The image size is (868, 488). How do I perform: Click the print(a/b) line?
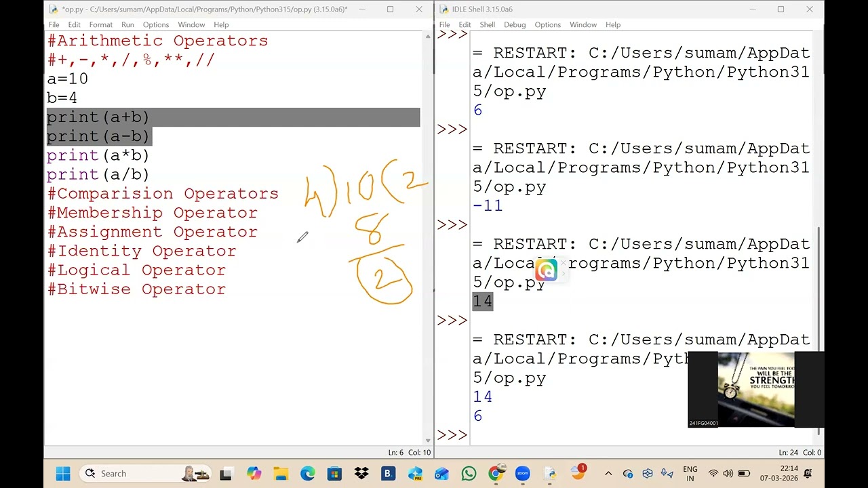coord(98,174)
